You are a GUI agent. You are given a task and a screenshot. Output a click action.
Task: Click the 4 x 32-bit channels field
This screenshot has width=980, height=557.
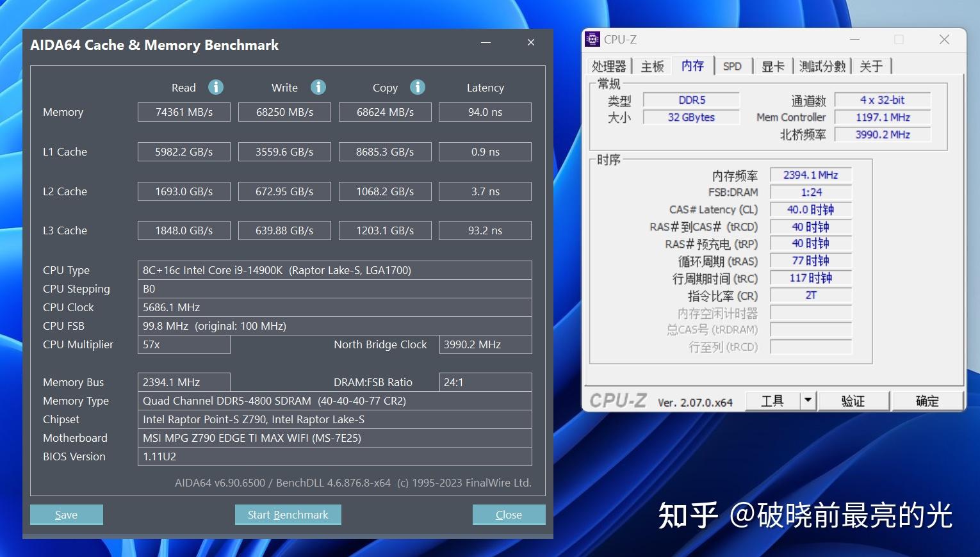coord(882,100)
